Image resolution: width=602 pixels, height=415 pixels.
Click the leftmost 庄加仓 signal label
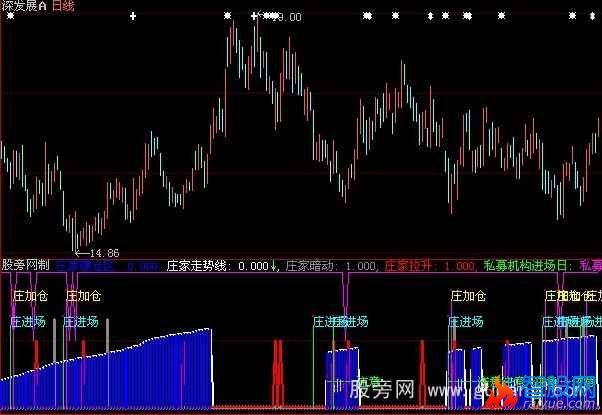pos(30,296)
